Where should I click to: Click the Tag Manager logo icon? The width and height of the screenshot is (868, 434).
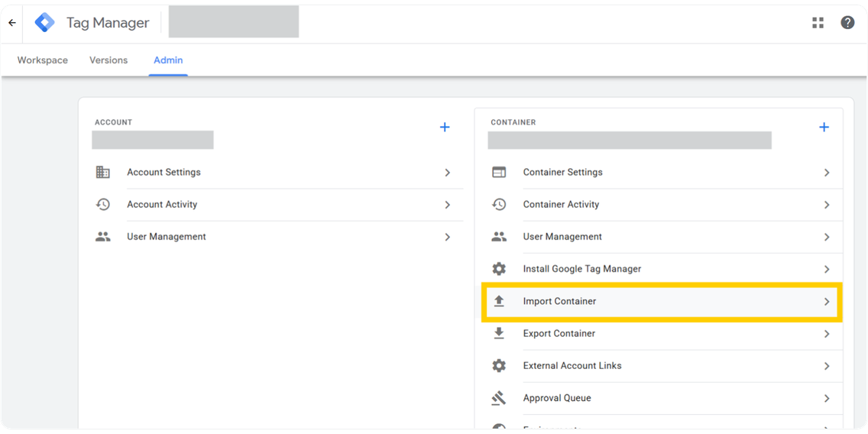click(45, 23)
